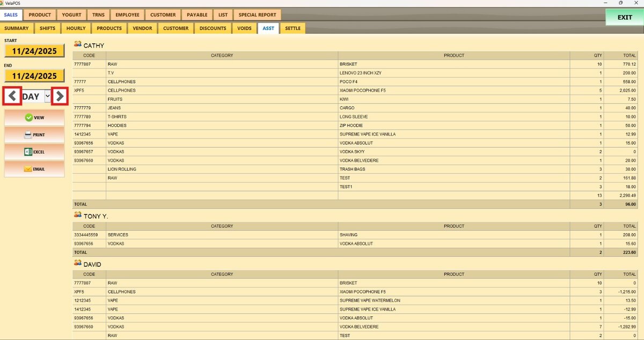The width and height of the screenshot is (644, 340).
Task: Send report via the EMAIL button
Action: (34, 169)
